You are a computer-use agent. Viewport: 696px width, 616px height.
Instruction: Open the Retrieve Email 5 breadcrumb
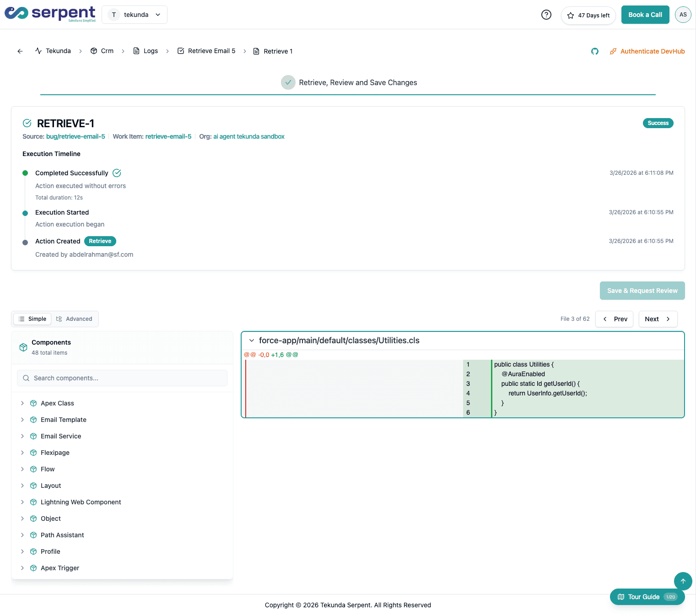click(x=206, y=51)
